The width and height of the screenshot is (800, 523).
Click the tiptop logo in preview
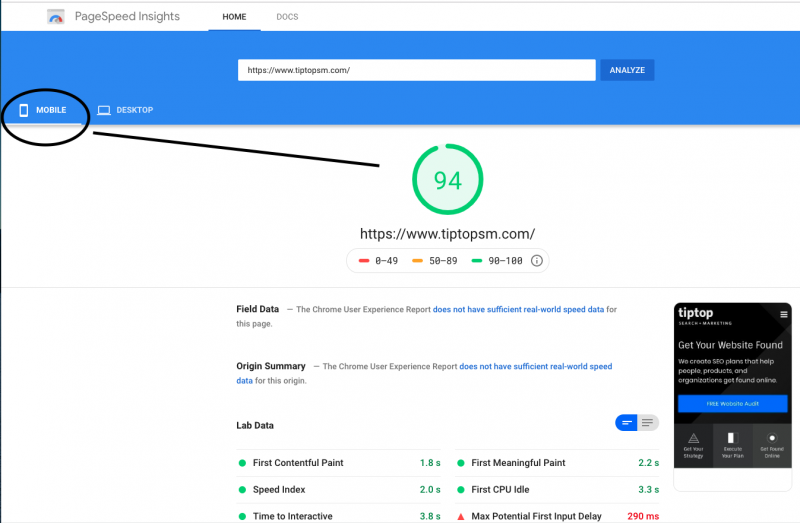click(x=705, y=315)
